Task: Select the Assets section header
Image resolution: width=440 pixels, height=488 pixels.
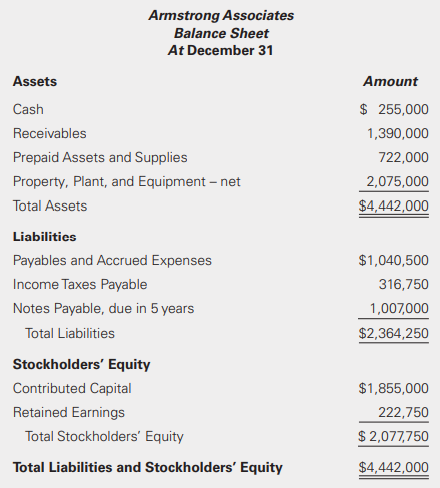Action: 35,82
